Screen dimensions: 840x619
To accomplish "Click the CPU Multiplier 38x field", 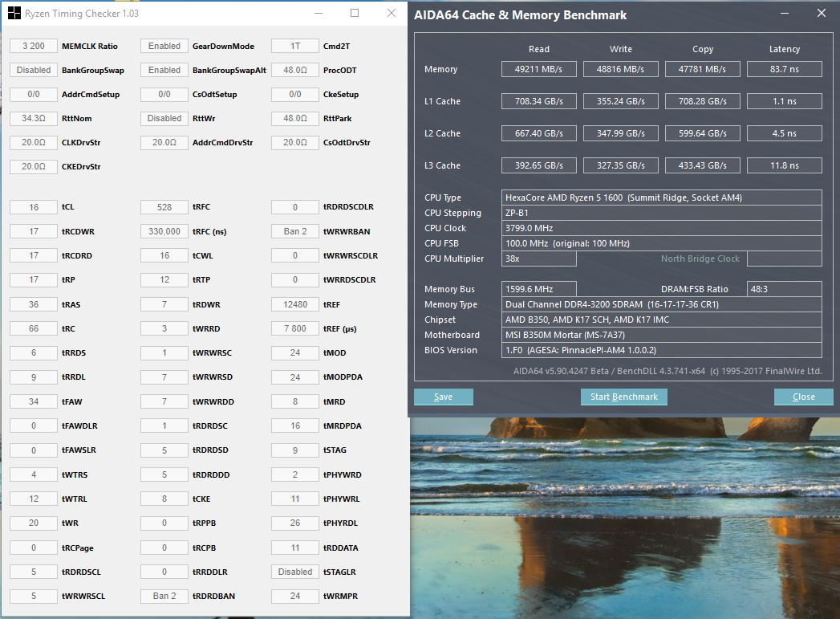I will coord(539,259).
